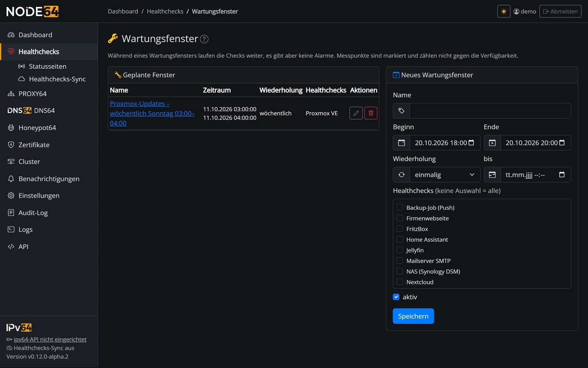
Task: Click the demo user account icon
Action: pyautogui.click(x=516, y=11)
